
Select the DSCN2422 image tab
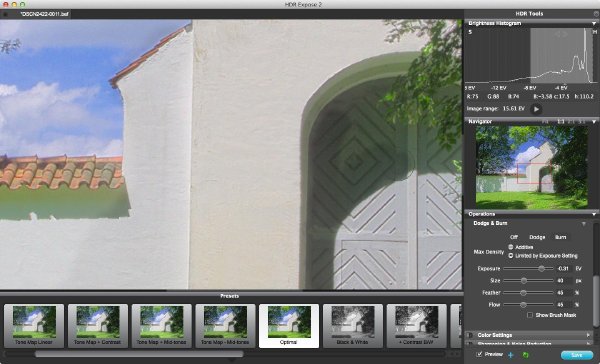[x=45, y=14]
